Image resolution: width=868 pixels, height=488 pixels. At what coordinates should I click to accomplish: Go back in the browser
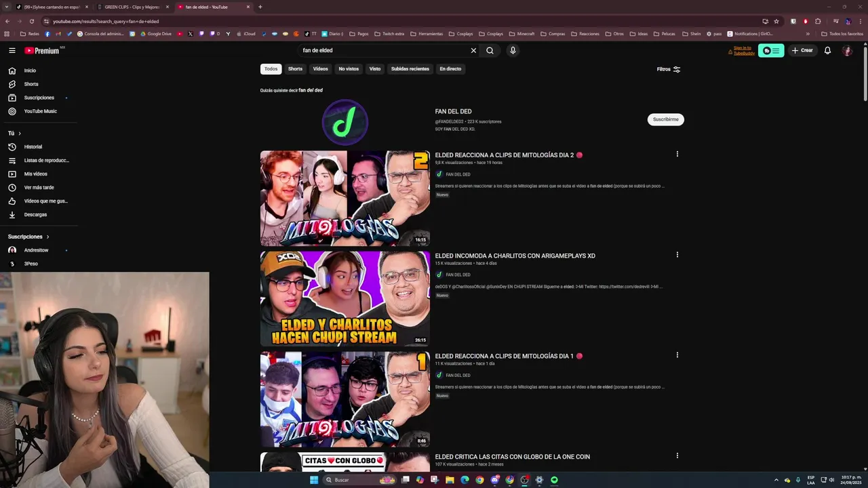tap(7, 21)
